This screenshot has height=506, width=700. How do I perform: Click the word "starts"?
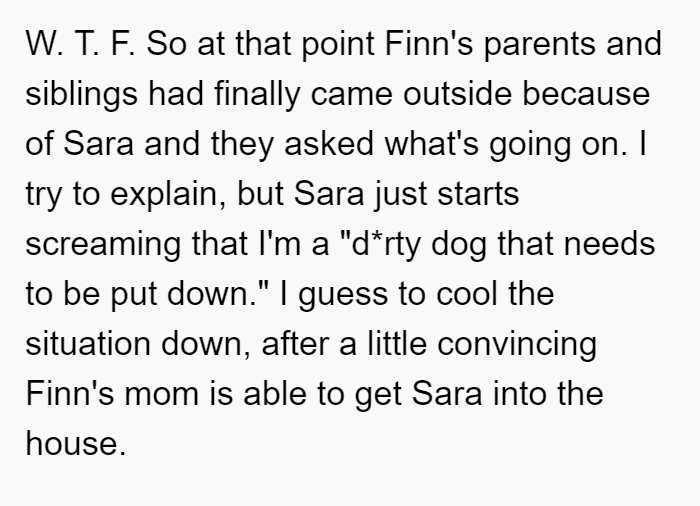478,194
